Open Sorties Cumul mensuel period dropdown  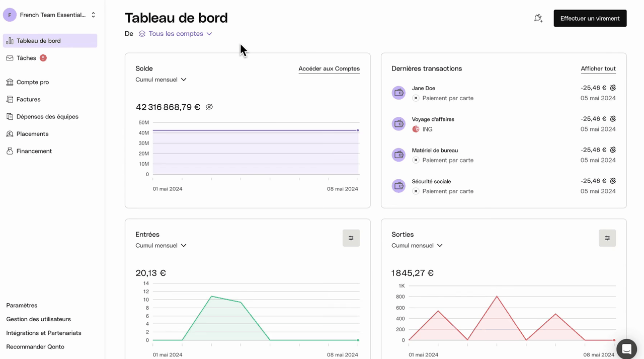(417, 246)
